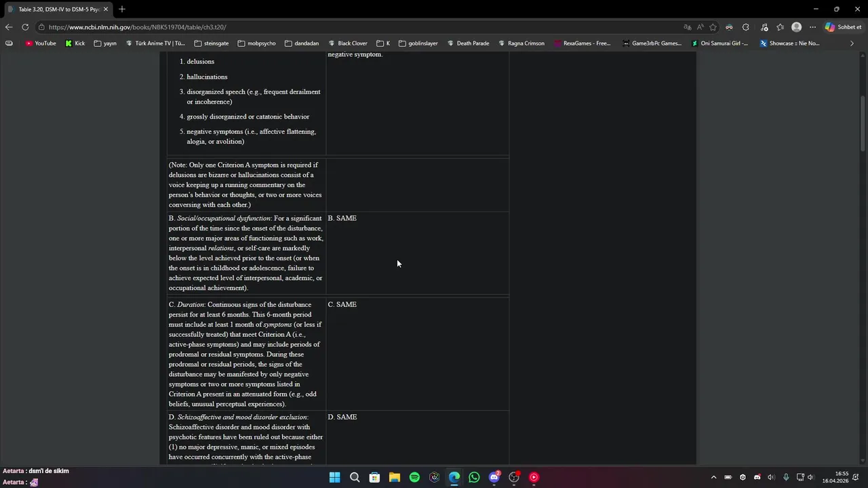
Task: Open Ragna Crimson bookmark
Action: tap(521, 43)
